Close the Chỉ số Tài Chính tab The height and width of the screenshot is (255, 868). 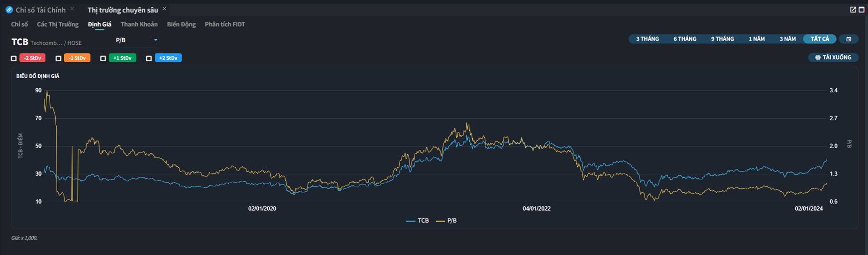pos(72,9)
